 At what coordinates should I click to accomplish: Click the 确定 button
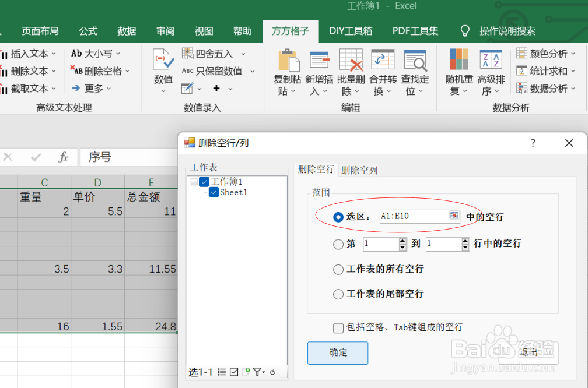point(338,353)
